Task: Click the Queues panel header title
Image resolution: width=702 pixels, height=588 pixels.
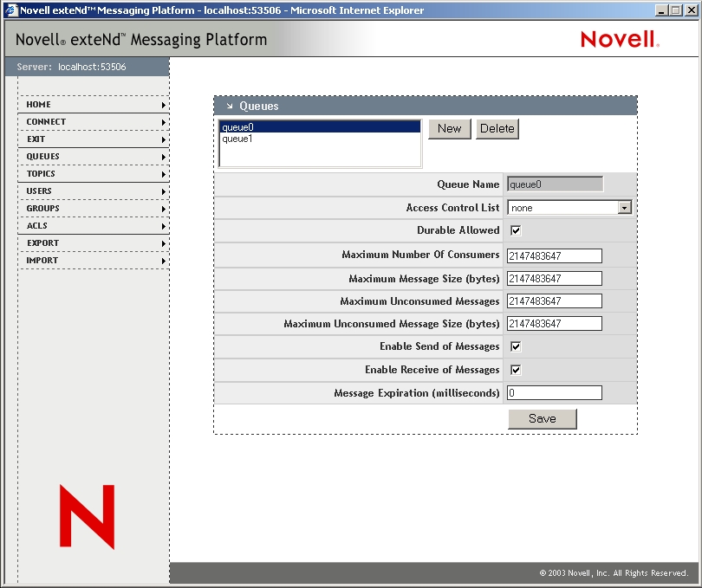Action: 259,106
